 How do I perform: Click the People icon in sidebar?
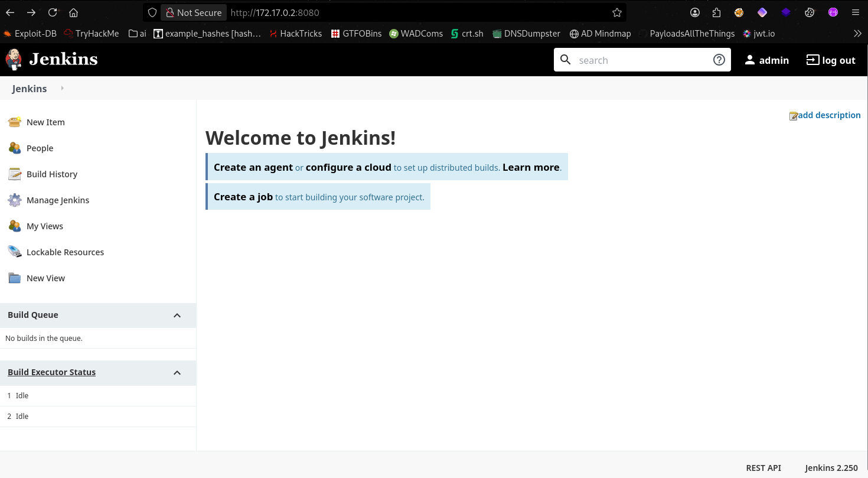[x=15, y=148]
